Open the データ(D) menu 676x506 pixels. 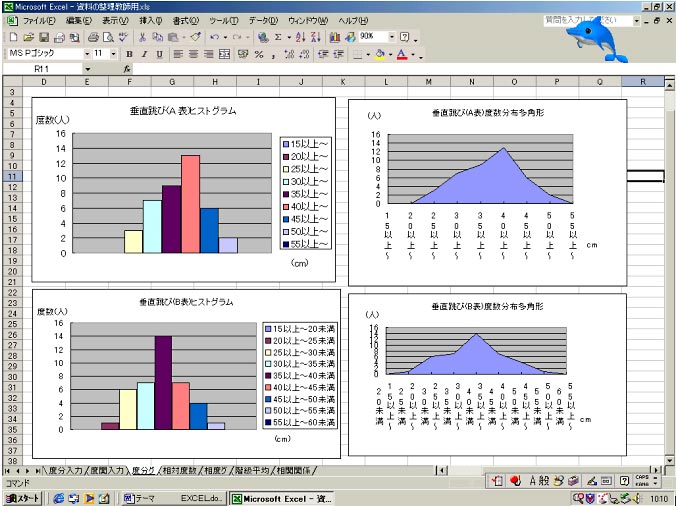click(x=262, y=21)
